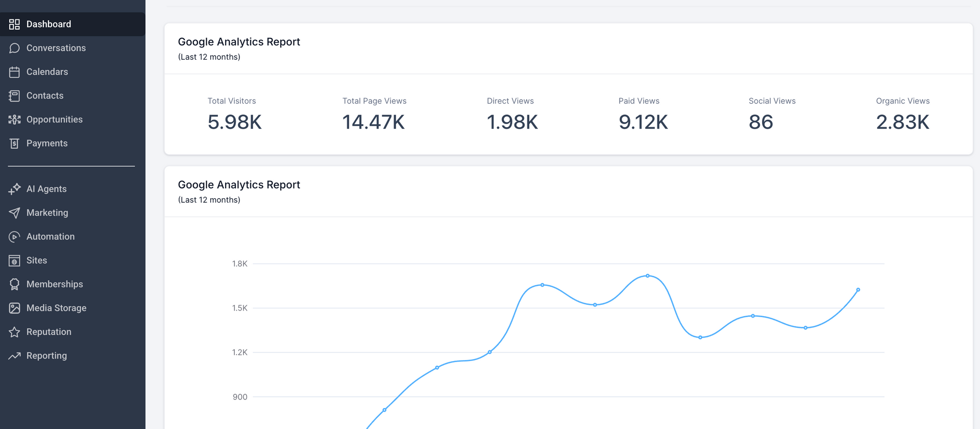The image size is (980, 429).
Task: Click the 1.8K axis label on chart
Action: 240,264
